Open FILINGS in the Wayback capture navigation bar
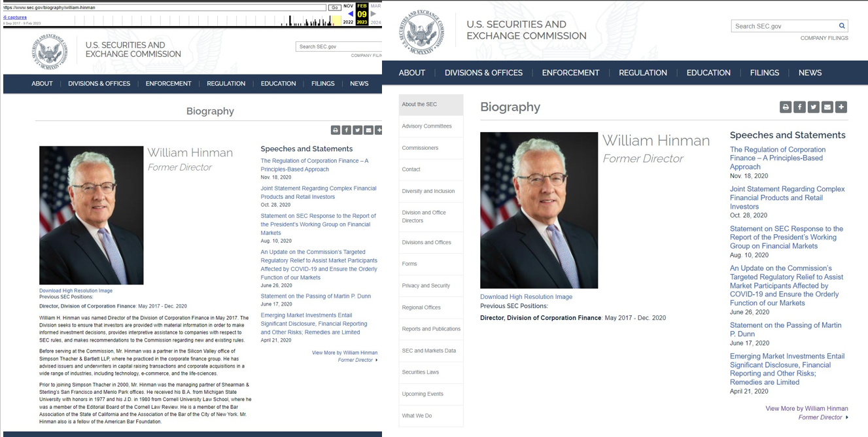Image resolution: width=868 pixels, height=437 pixels. point(323,84)
